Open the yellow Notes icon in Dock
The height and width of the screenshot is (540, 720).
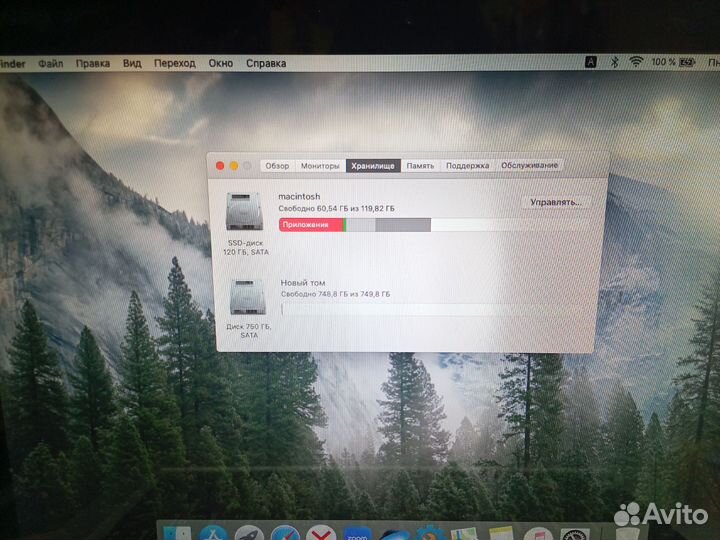click(x=501, y=534)
